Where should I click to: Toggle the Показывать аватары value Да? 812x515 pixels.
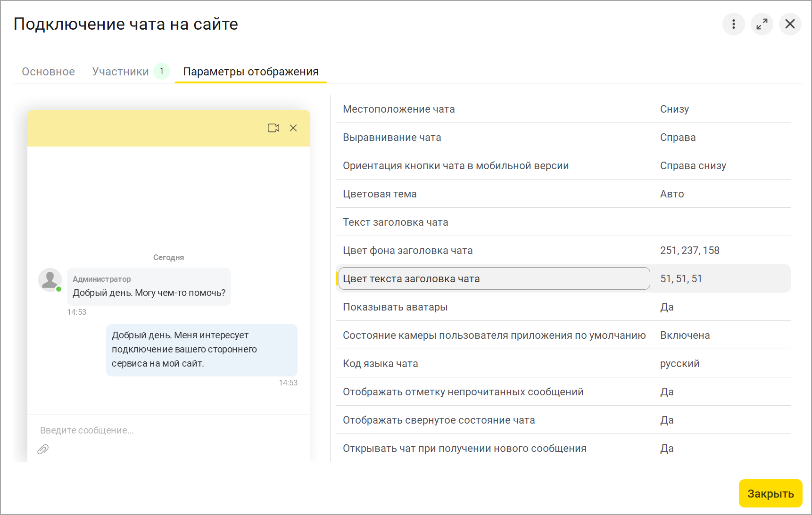[667, 307]
